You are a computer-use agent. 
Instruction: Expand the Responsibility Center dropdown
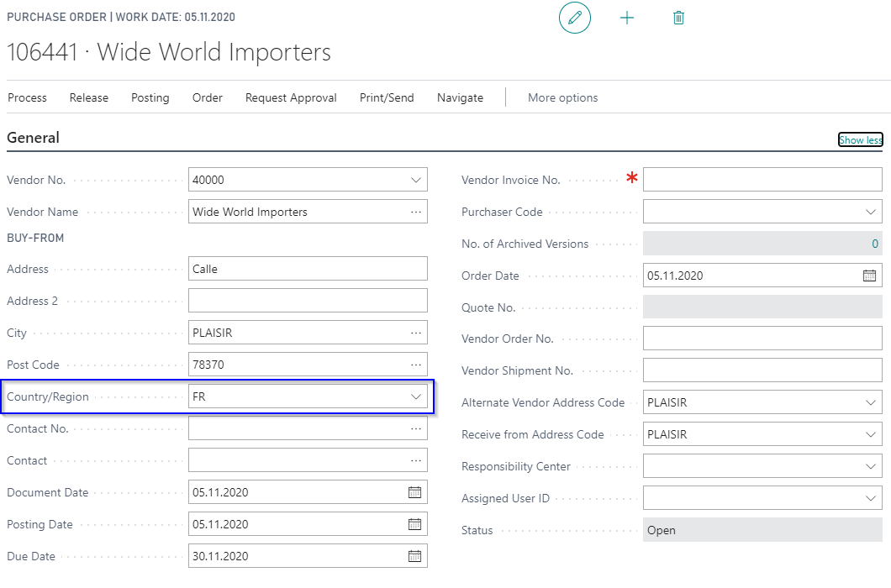[871, 466]
